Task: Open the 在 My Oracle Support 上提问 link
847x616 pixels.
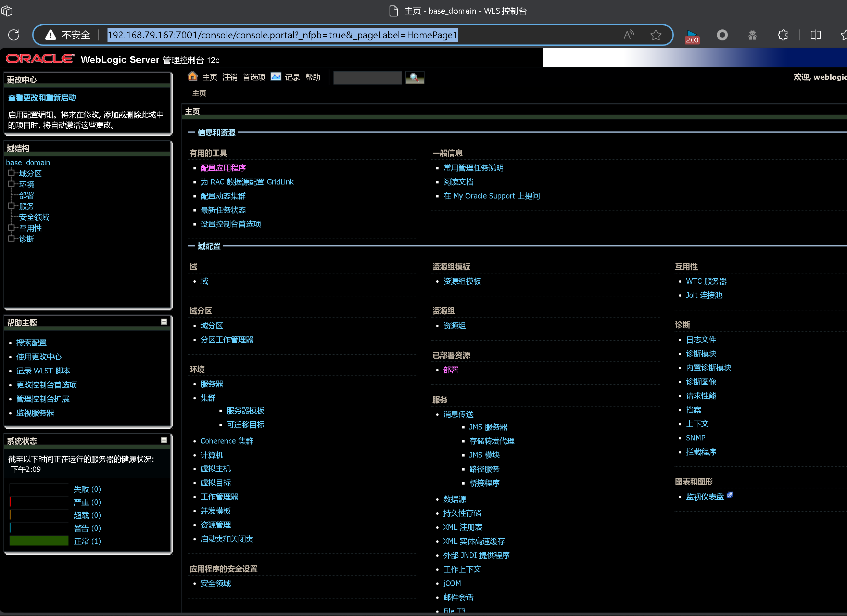Action: pos(492,196)
